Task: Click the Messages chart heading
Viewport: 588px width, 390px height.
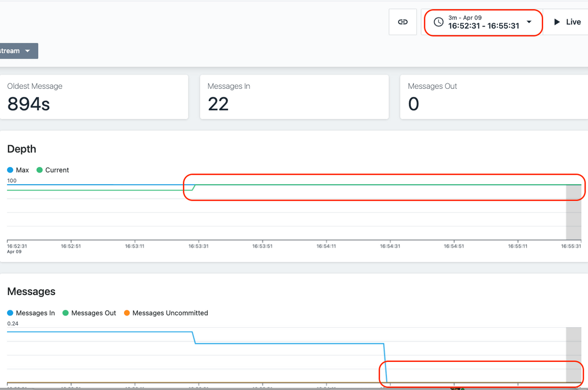Action: click(31, 291)
